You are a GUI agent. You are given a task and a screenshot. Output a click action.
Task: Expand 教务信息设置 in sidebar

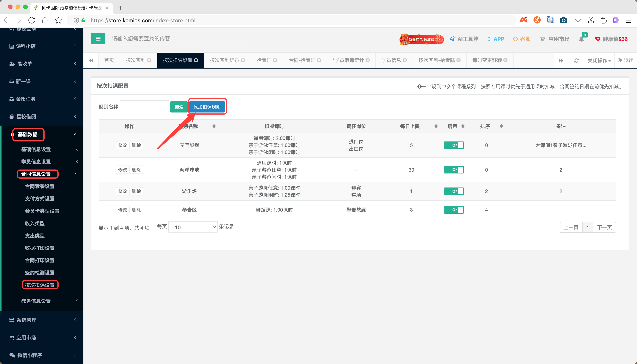(x=36, y=301)
